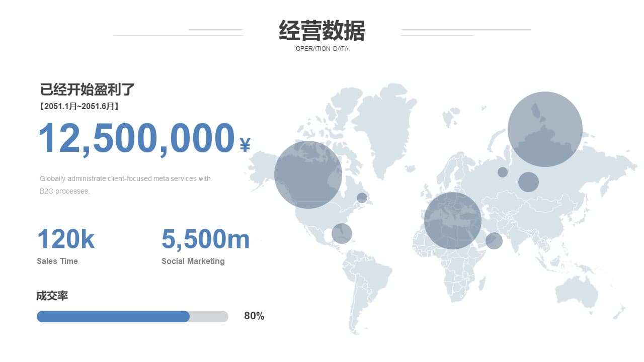Image resolution: width=644 pixels, height=362 pixels.
Task: Click the 80% progress value text
Action: (x=254, y=316)
